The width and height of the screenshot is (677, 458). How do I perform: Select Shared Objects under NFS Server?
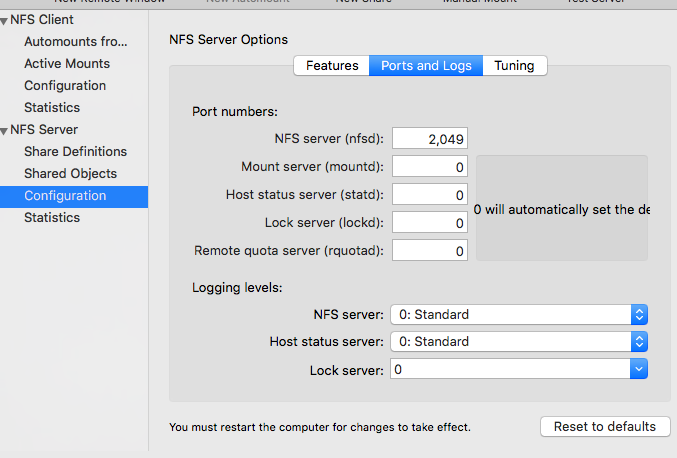[70, 174]
